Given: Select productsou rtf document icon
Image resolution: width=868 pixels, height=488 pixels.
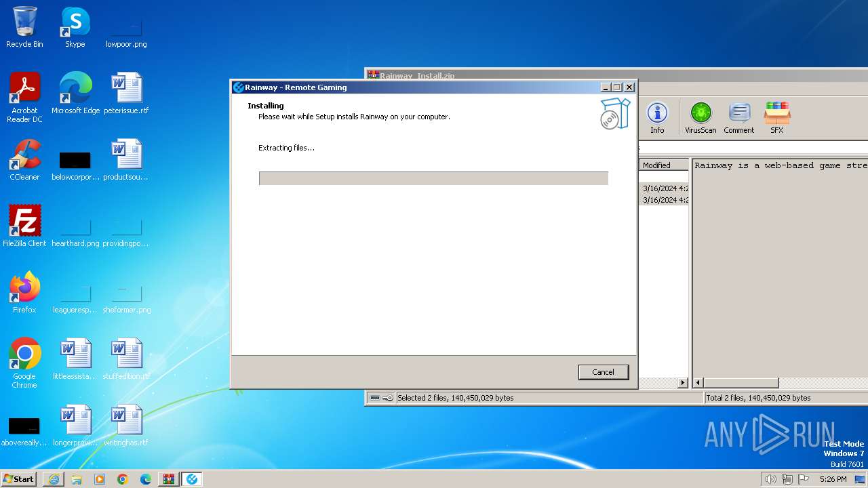Looking at the screenshot, I should click(x=126, y=160).
